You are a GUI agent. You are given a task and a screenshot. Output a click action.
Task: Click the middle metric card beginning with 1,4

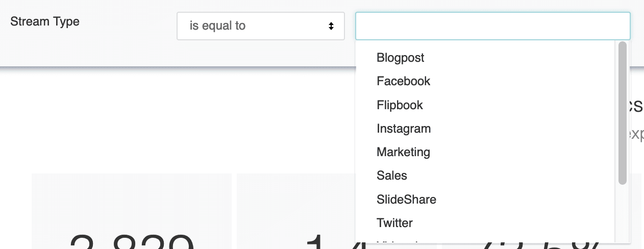click(x=296, y=211)
